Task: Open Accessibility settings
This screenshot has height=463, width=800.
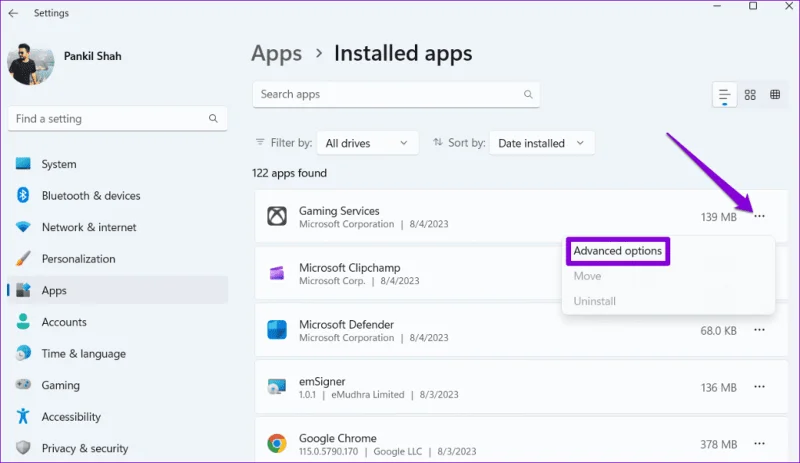Action: tap(117, 417)
